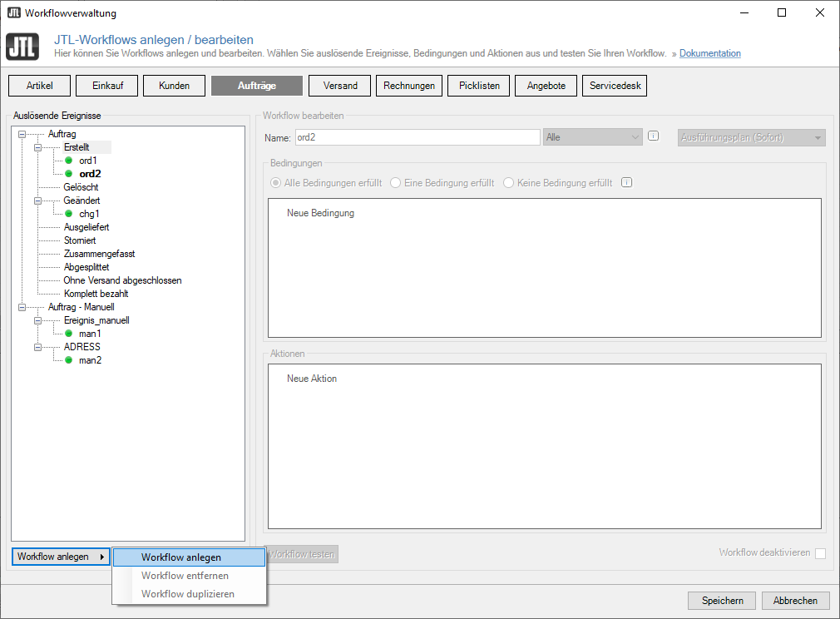
Task: Select the Abgesplittet event
Action: tap(86, 267)
